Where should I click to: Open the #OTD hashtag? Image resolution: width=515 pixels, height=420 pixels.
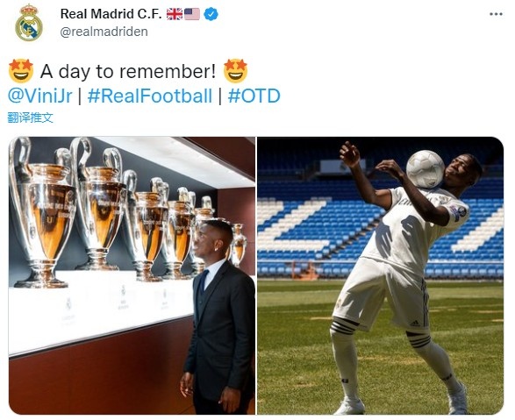pos(254,96)
